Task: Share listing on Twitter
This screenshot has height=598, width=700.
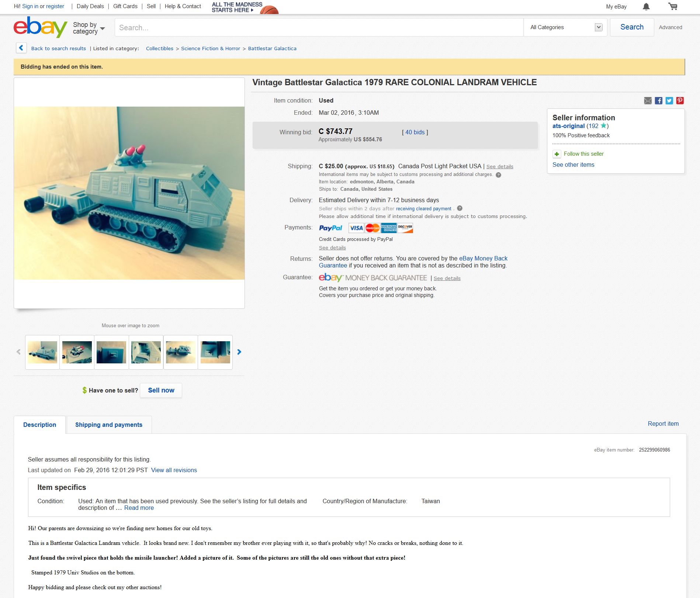Action: pyautogui.click(x=669, y=101)
